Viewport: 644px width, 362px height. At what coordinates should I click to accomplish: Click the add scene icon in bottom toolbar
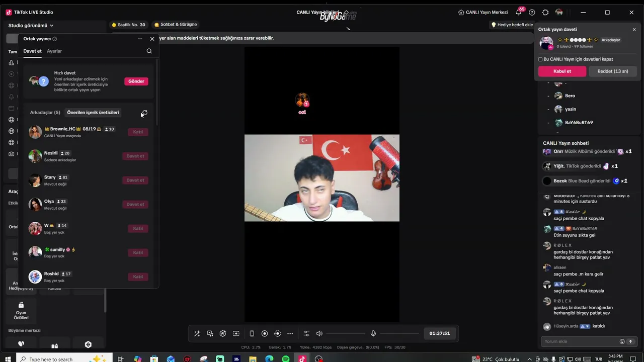click(236, 333)
